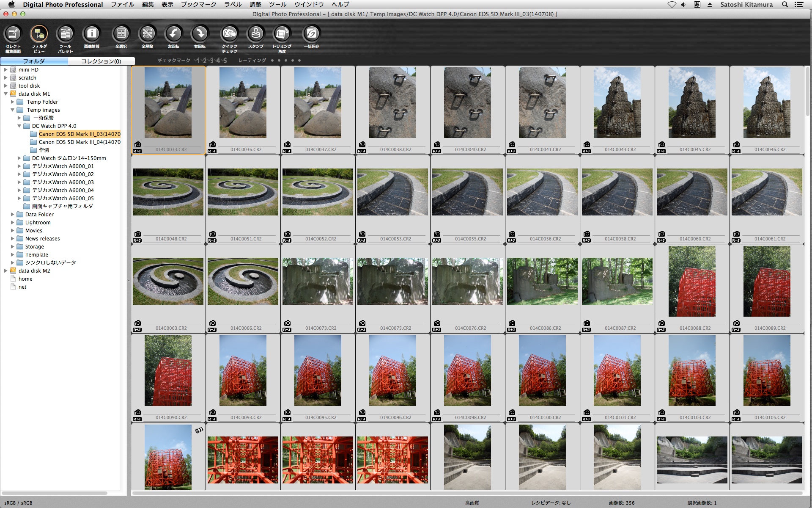Open the Tool Palette (ツールパレット) icon
812x508 pixels.
click(x=65, y=34)
